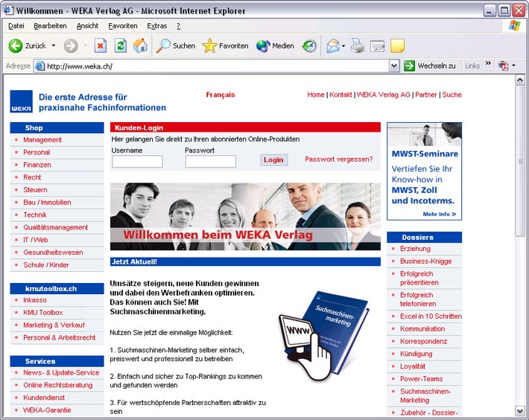The image size is (529, 420).
Task: Refresh the page with the reload icon
Action: tap(120, 46)
